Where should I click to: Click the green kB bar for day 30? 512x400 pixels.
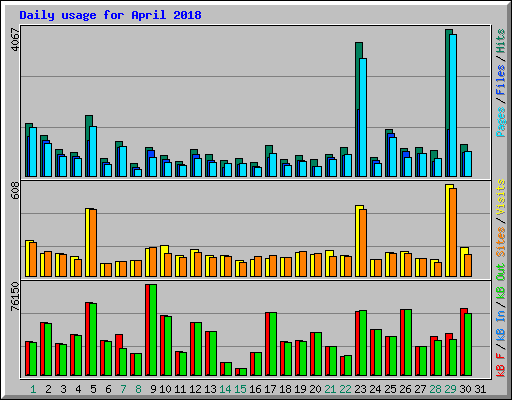click(x=468, y=345)
